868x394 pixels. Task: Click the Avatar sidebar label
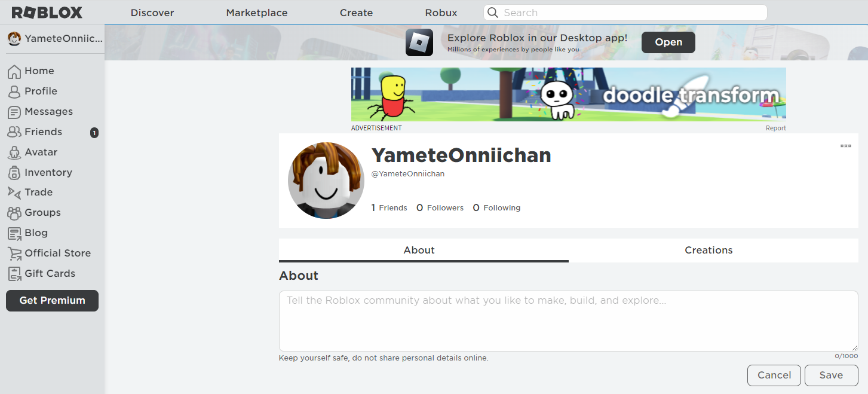pyautogui.click(x=41, y=152)
